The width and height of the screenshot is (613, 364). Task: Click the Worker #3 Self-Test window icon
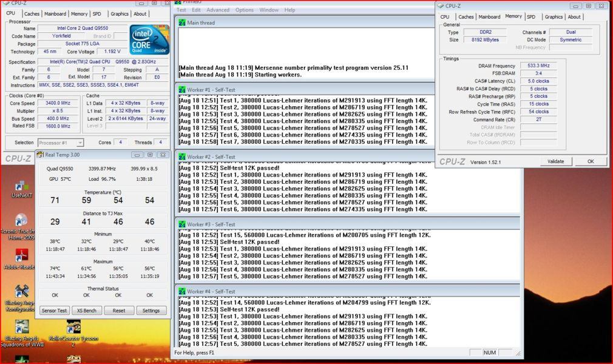[182, 224]
